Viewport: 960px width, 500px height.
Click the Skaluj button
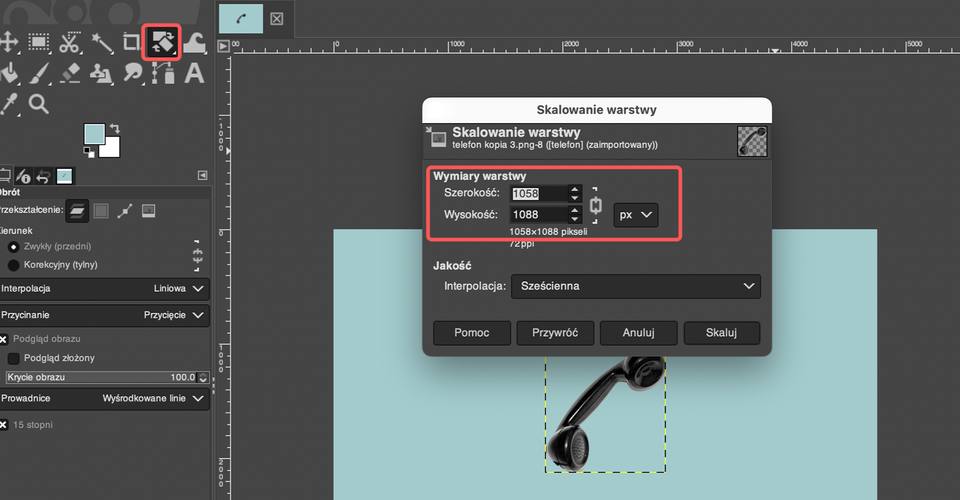[x=721, y=332]
